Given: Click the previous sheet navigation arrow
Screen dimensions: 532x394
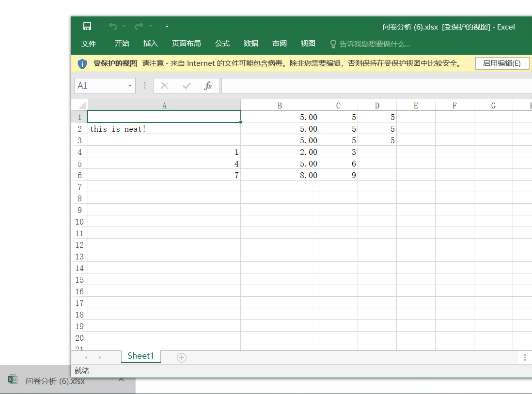Looking at the screenshot, I should [86, 356].
